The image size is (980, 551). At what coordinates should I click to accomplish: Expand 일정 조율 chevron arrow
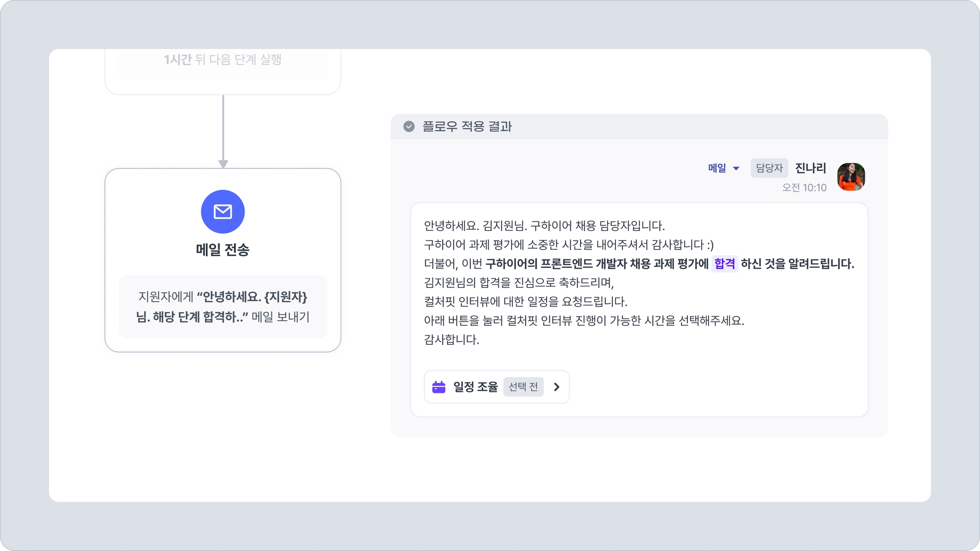[557, 387]
